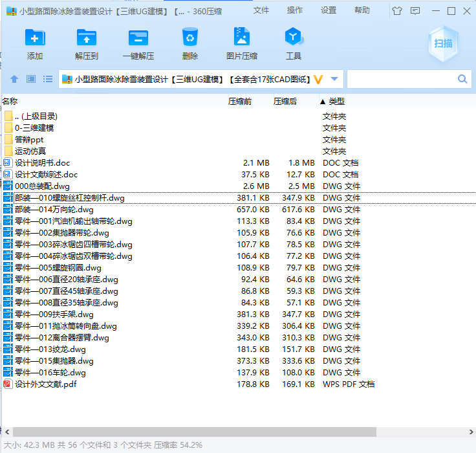Click the 2.1 MB size of 设计说明书.doc
This screenshot has height=453, width=476.
256,163
